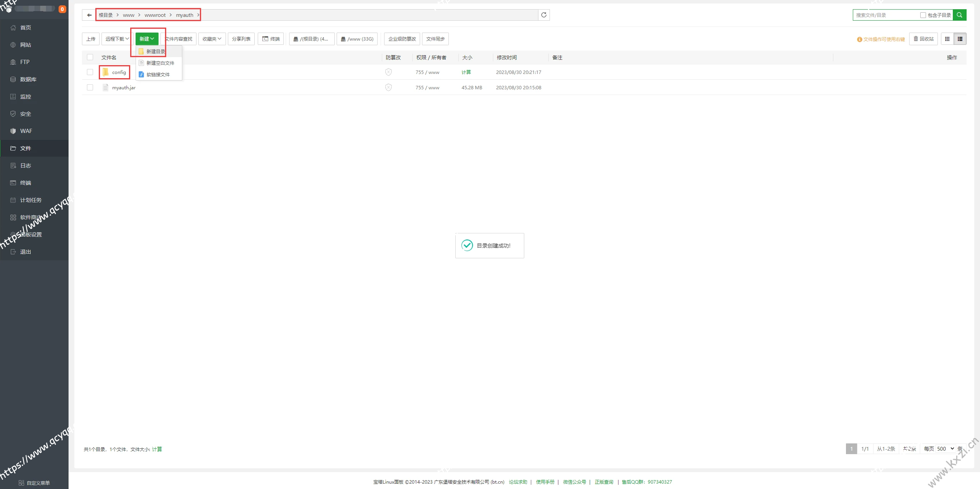This screenshot has height=489, width=980.
Task: Open the 终端 terminal toolbar button
Action: click(x=271, y=39)
